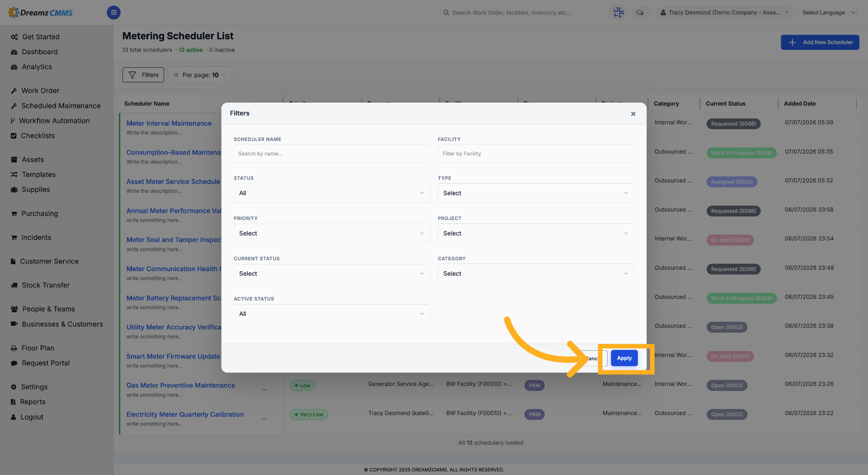Click the funnel icon on Filters button
This screenshot has height=475, width=868.
132,75
